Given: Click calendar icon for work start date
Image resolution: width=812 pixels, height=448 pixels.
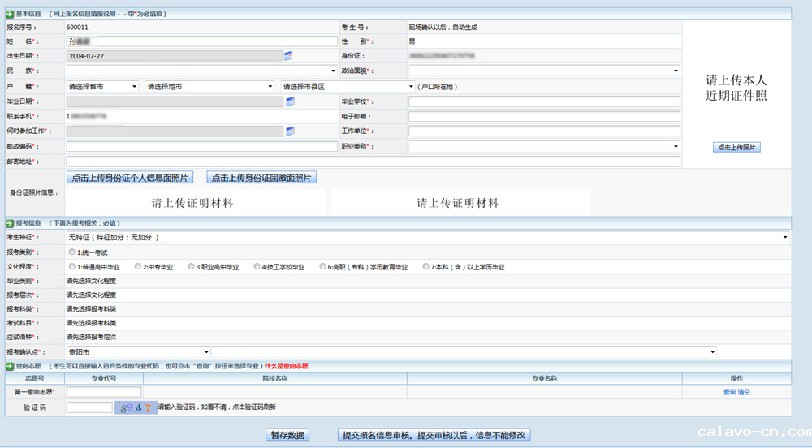Looking at the screenshot, I should point(290,131).
